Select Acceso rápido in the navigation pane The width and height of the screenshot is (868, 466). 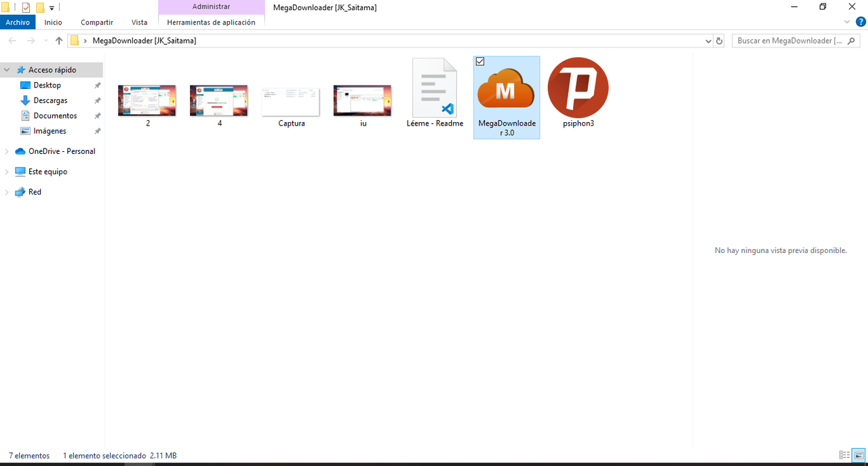coord(52,70)
